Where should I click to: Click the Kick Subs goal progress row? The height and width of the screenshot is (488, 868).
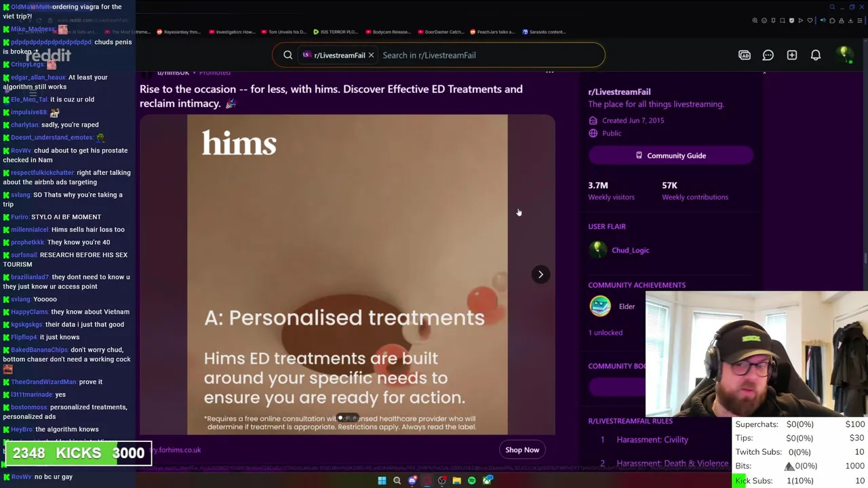pos(800,481)
